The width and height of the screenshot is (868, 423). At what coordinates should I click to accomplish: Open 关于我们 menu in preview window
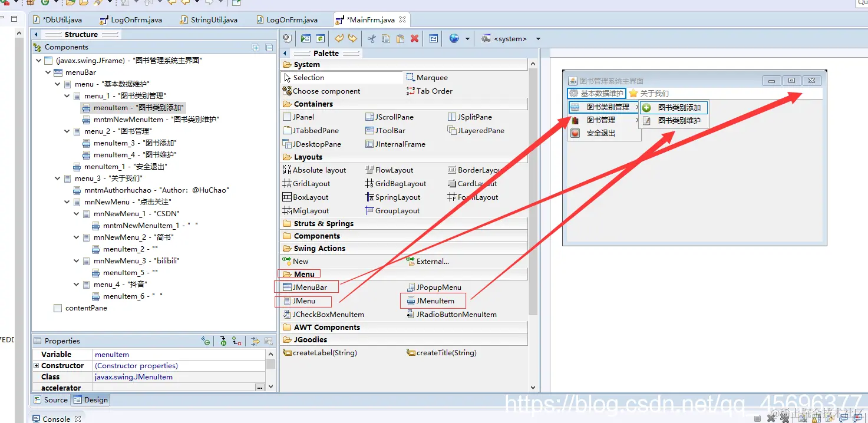click(x=649, y=94)
